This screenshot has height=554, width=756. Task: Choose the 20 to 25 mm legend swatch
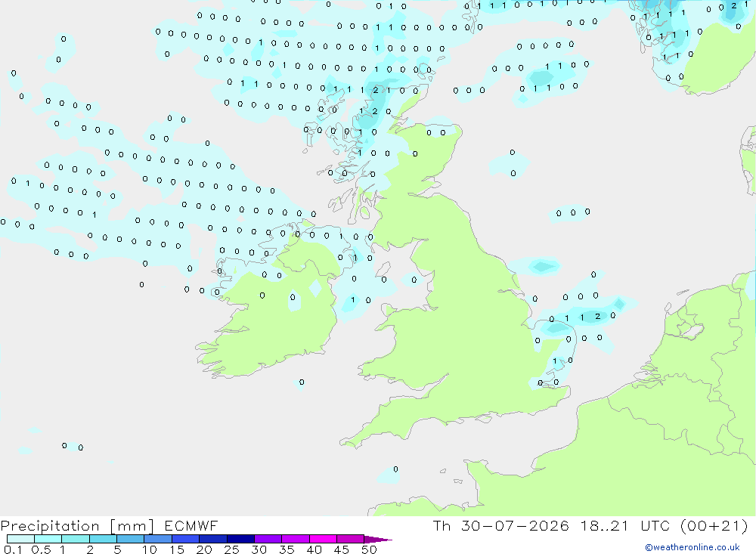[213, 539]
